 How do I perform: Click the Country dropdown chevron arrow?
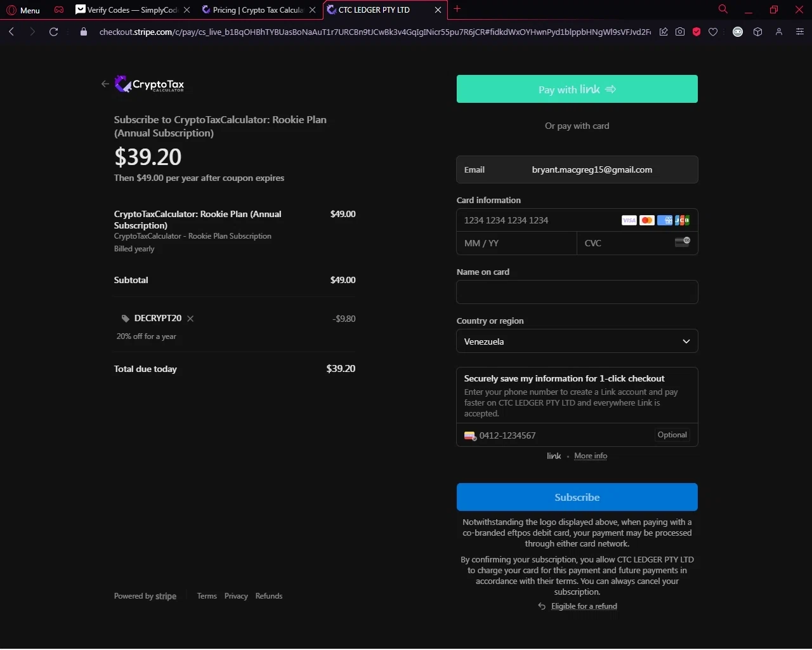686,342
